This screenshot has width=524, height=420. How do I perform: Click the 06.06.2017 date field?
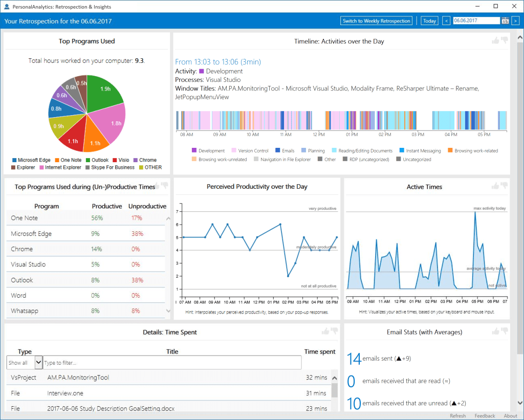click(x=476, y=20)
